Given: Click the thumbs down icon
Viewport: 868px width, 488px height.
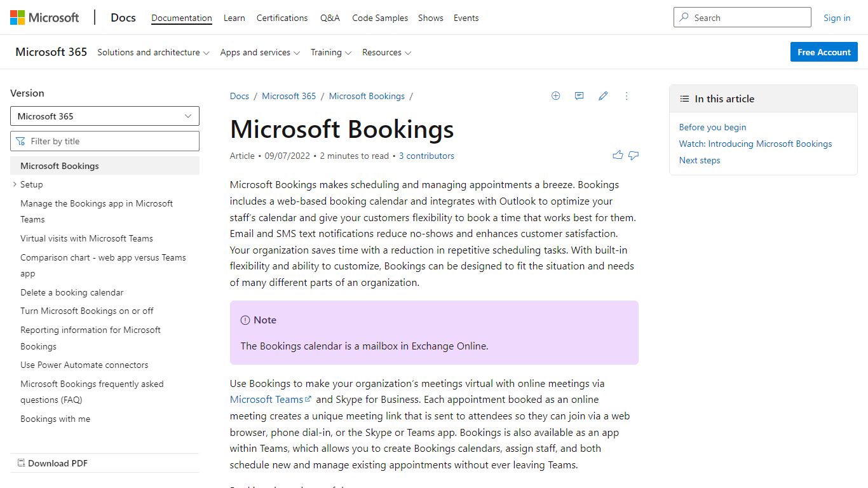Looking at the screenshot, I should click(x=634, y=155).
